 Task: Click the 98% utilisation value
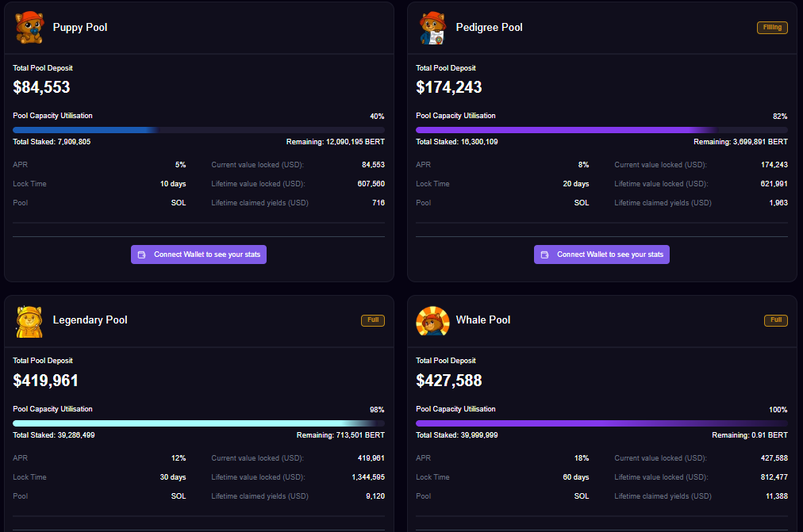377,409
